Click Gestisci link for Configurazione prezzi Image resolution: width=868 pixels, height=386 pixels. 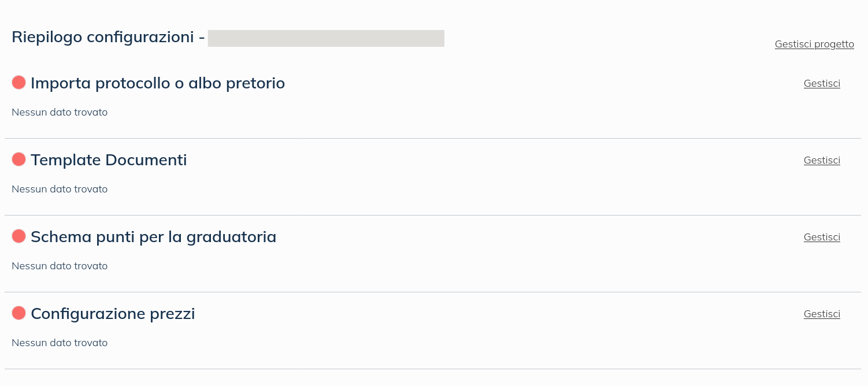click(x=822, y=314)
